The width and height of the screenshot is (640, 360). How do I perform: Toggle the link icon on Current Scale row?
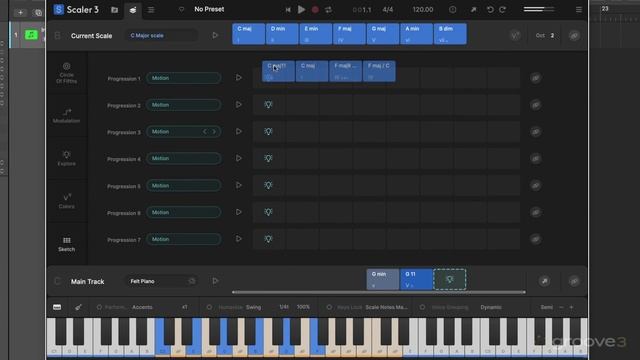click(x=574, y=36)
